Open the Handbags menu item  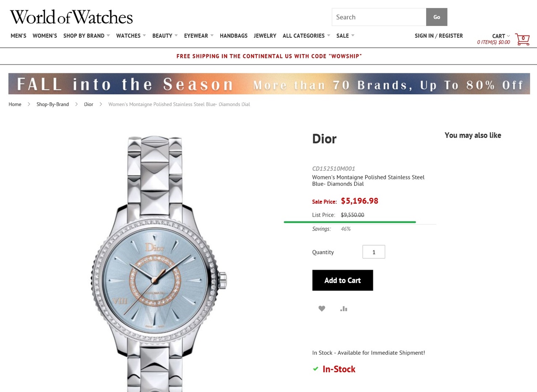(x=234, y=36)
